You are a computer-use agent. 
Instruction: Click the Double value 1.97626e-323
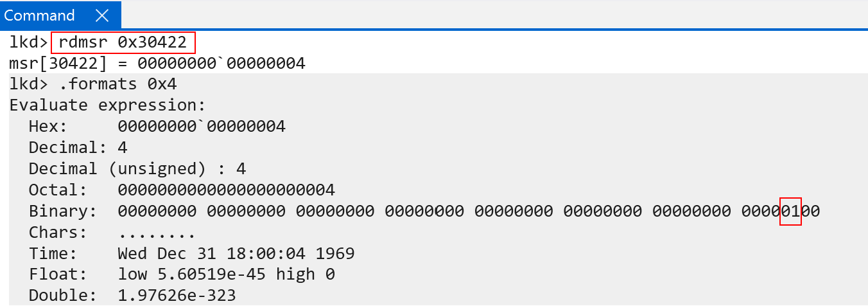pyautogui.click(x=177, y=296)
